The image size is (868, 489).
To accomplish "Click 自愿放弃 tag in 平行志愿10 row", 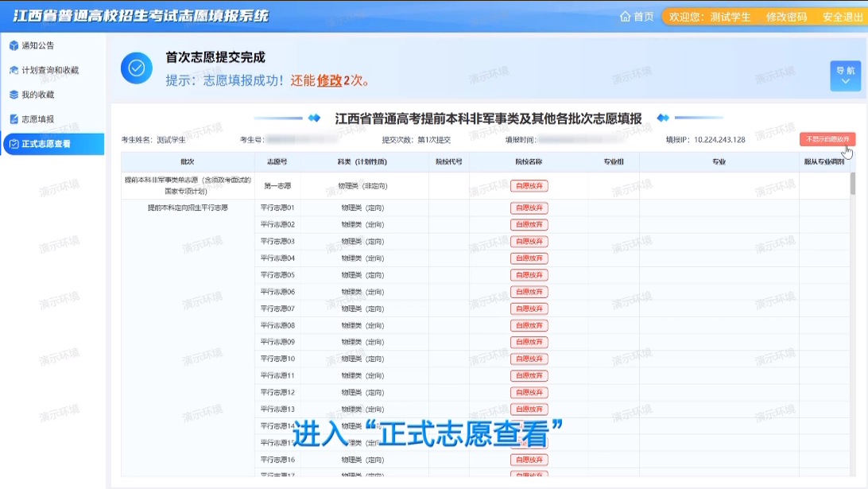I will click(529, 359).
